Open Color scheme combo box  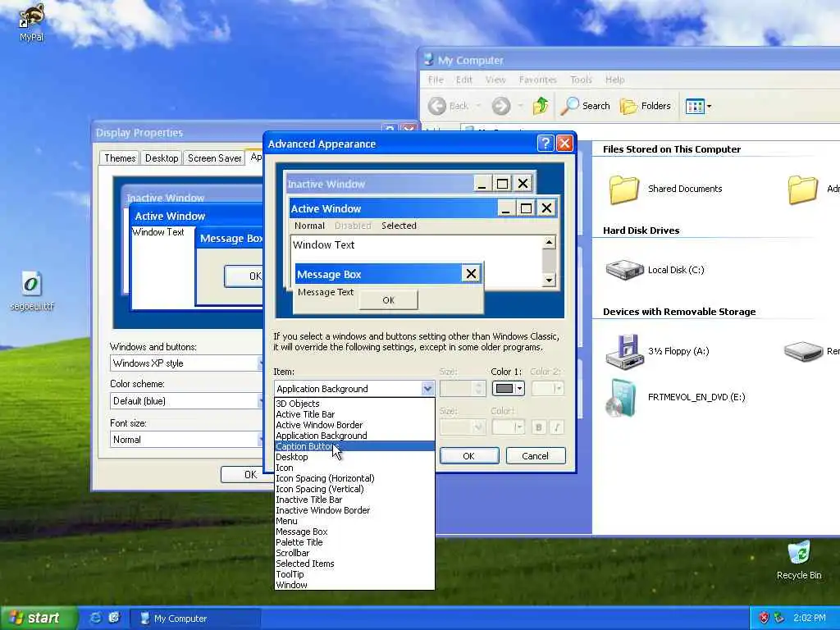pyautogui.click(x=187, y=401)
